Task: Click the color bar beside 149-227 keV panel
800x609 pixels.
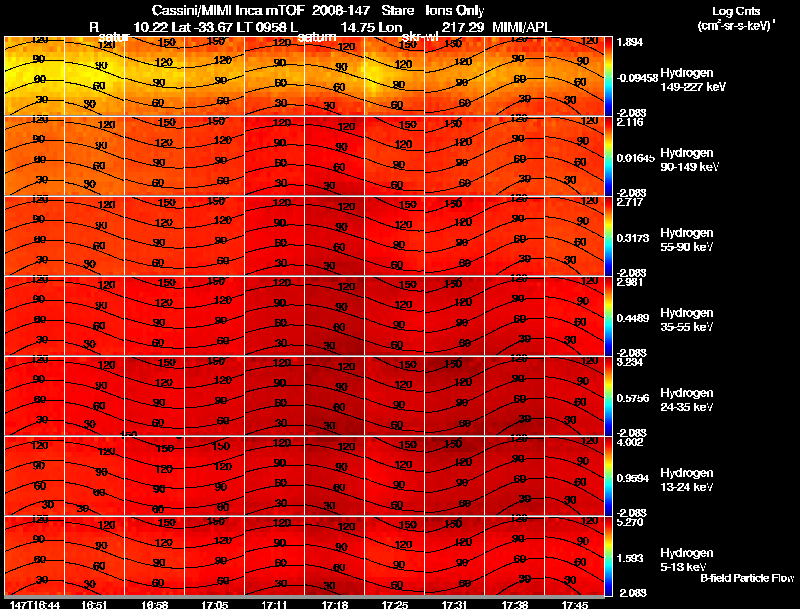Action: click(608, 76)
